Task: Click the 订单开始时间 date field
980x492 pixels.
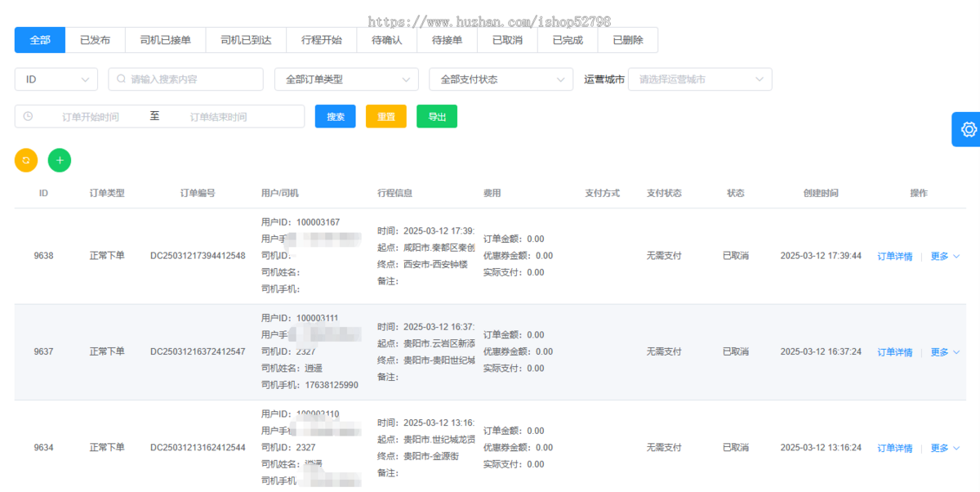Action: point(91,117)
